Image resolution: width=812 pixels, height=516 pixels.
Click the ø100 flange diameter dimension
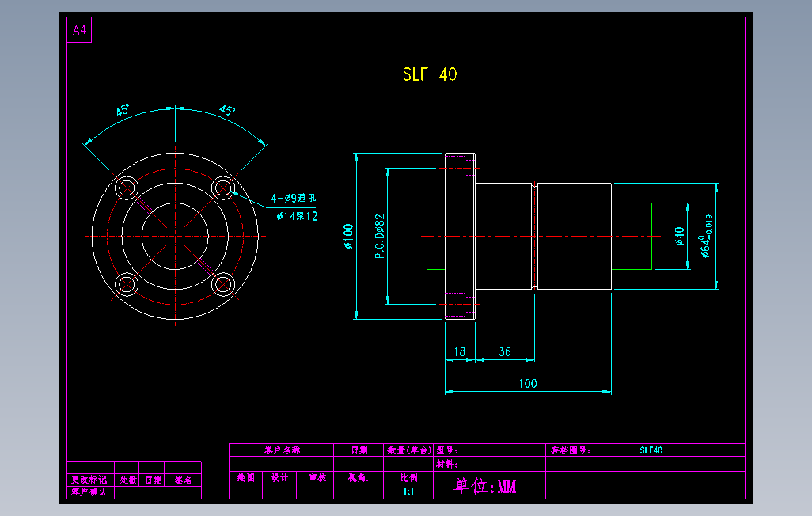tap(348, 237)
